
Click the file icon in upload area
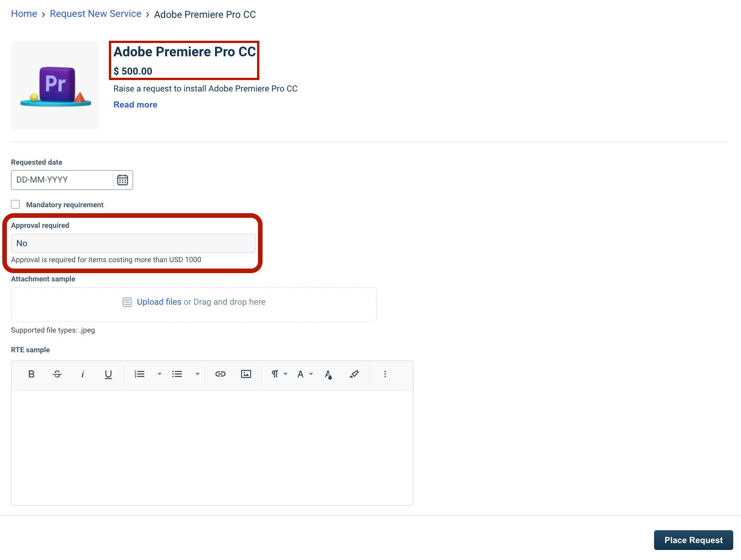(127, 302)
